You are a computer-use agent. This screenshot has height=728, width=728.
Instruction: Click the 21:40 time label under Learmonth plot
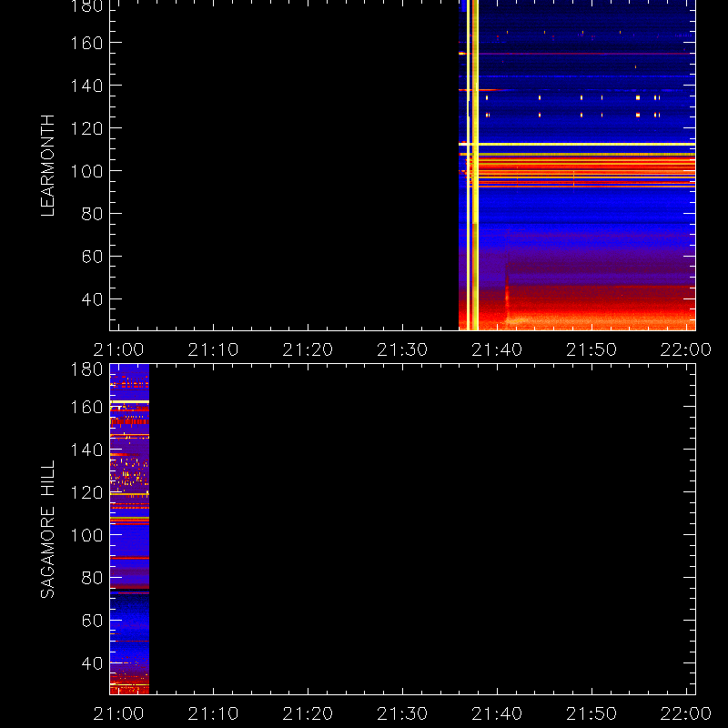tap(497, 349)
